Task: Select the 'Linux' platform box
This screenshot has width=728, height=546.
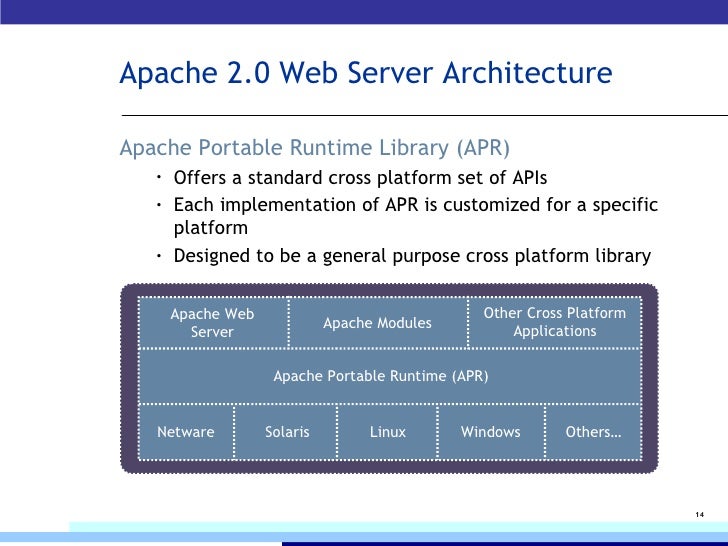Action: pyautogui.click(x=387, y=432)
